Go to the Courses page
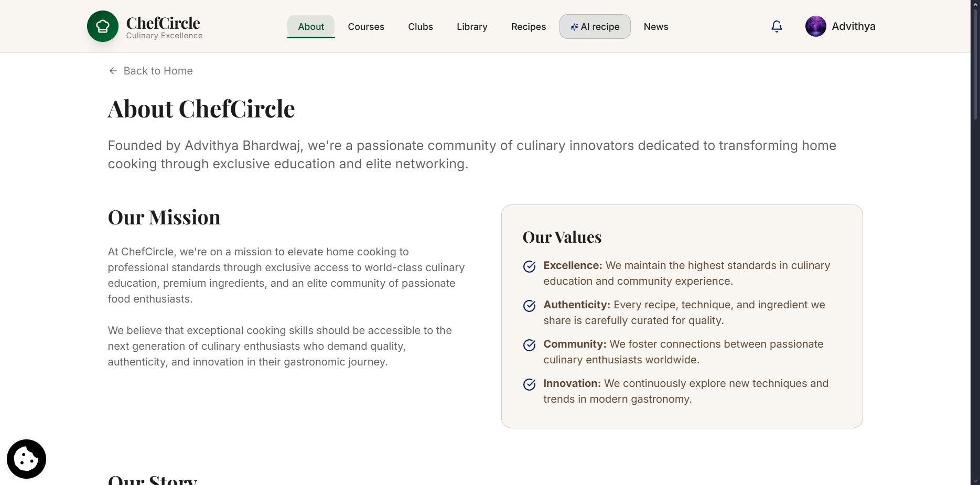980x485 pixels. 366,27
